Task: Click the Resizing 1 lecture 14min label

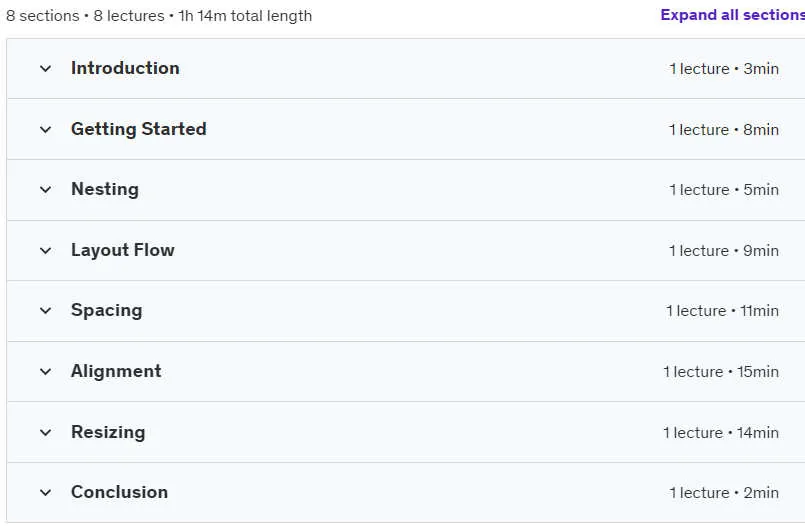Action: 721,433
